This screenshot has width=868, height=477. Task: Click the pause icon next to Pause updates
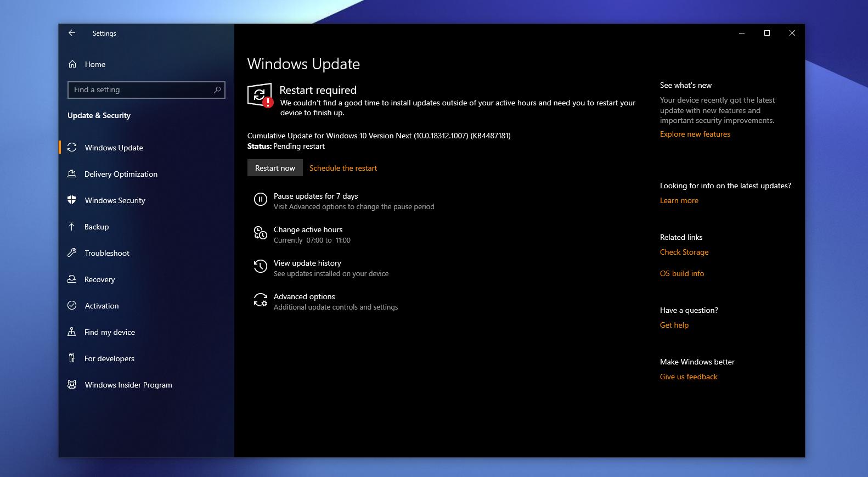pos(260,199)
